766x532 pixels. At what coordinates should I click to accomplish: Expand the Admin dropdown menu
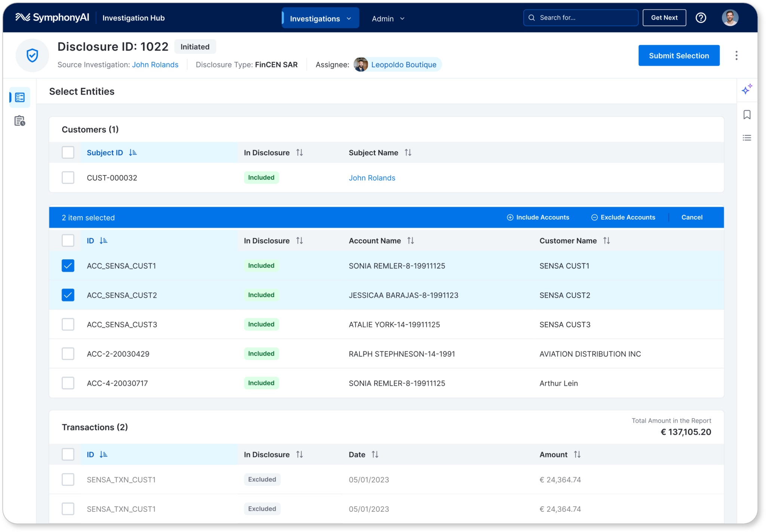pos(388,19)
